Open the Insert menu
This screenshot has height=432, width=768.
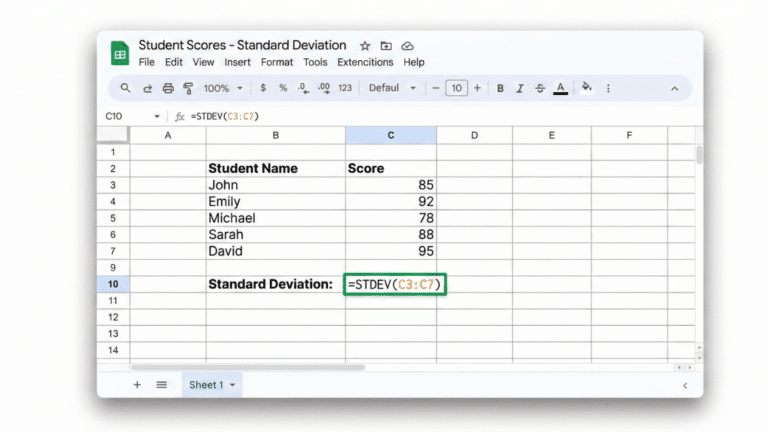coord(238,62)
